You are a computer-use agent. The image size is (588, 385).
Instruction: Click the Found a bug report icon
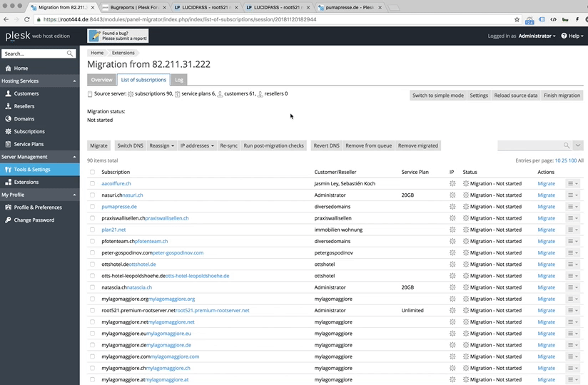pos(94,36)
